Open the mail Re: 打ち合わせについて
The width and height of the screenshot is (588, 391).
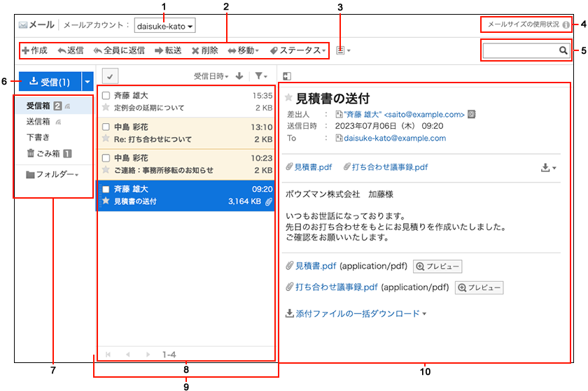point(153,139)
